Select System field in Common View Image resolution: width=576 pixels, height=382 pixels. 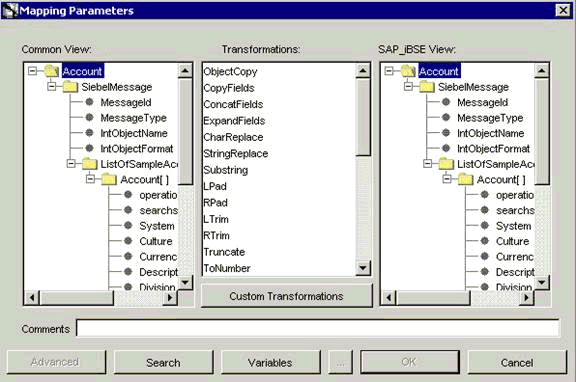[157, 226]
